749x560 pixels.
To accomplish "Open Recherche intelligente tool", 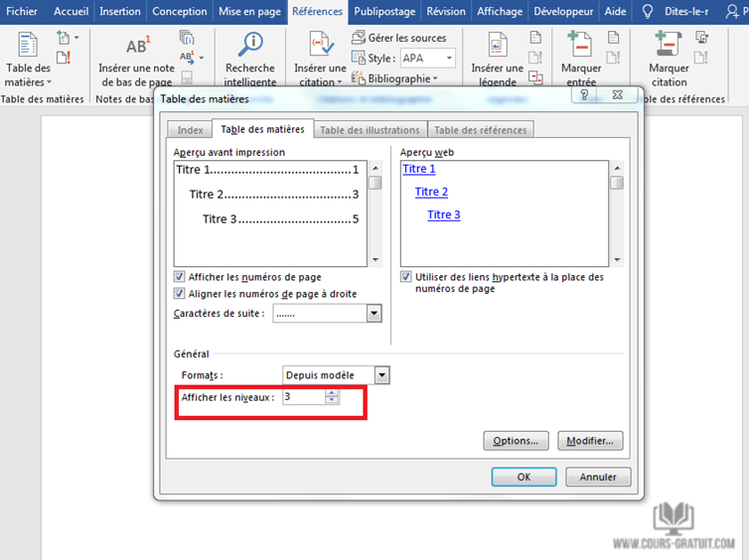I will [250, 46].
